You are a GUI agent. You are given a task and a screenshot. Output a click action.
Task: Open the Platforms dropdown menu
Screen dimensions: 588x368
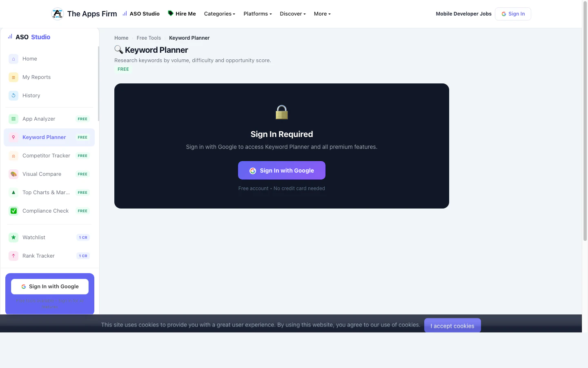(258, 14)
